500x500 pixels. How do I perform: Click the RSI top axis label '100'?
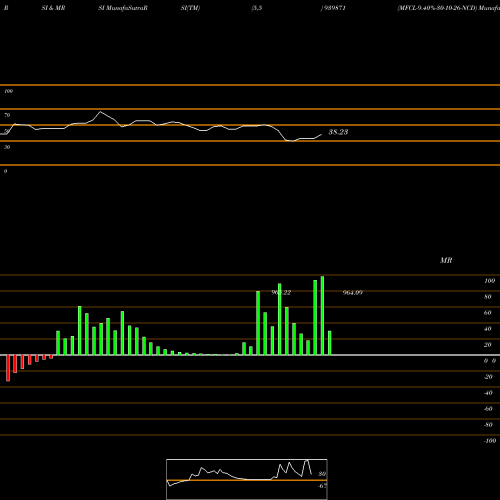coord(8,91)
